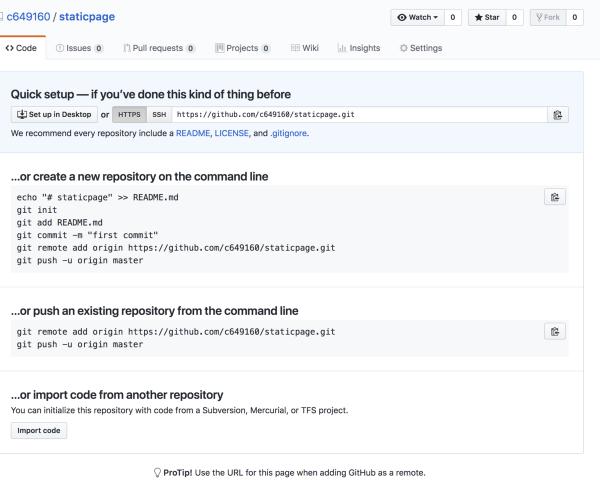
Task: Click the disabled Fork button
Action: pos(548,17)
